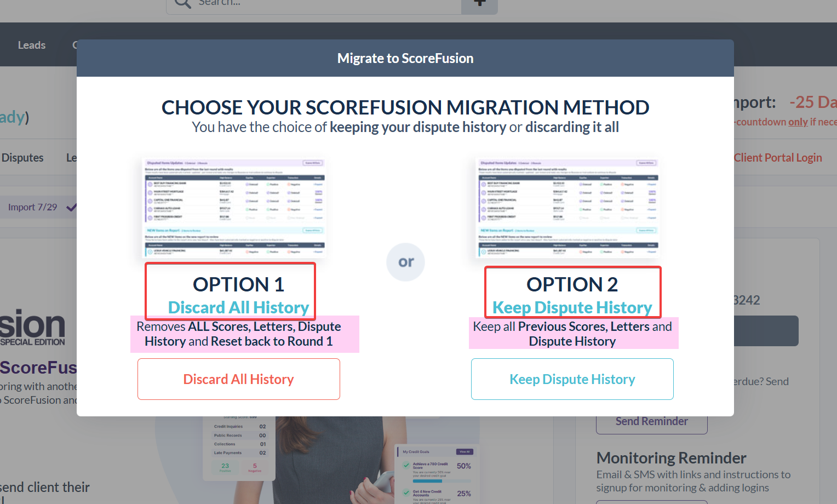Click the checkmark on Import 7/29
The height and width of the screenshot is (504, 837).
click(71, 207)
